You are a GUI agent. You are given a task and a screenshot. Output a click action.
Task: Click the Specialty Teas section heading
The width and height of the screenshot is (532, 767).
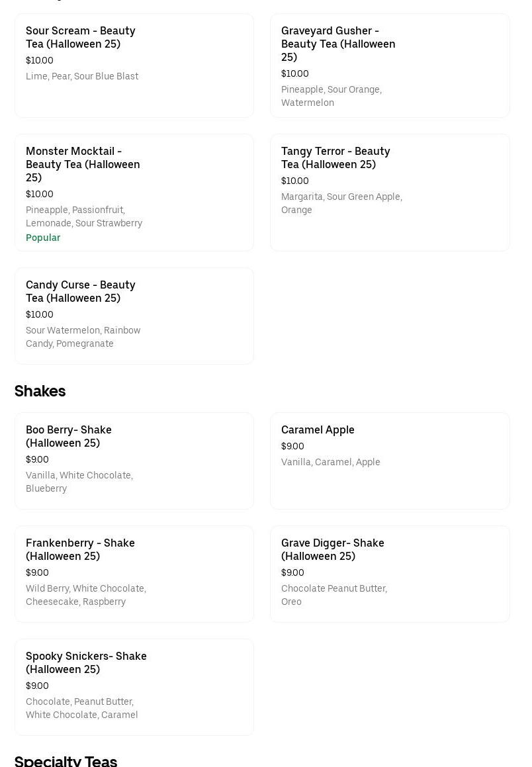click(x=66, y=761)
